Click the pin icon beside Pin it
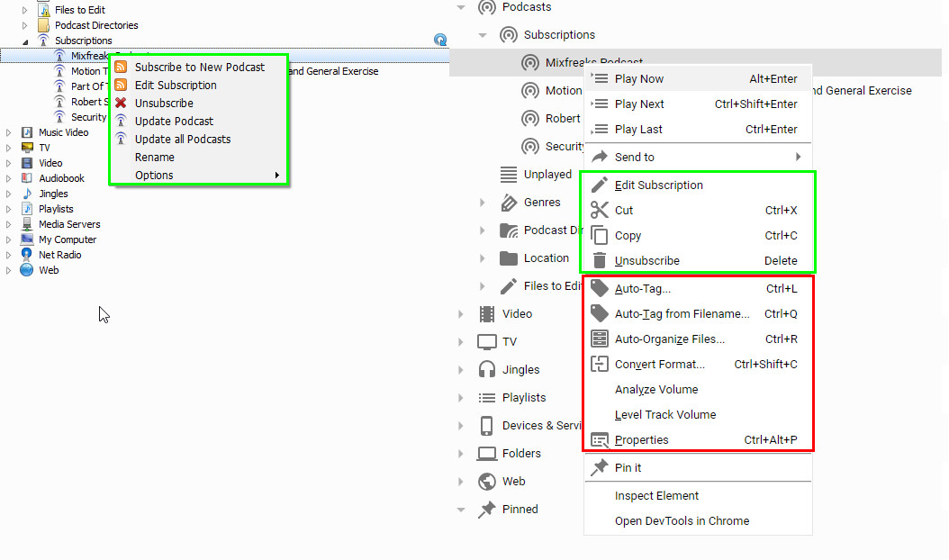This screenshot has height=560, width=949. pyautogui.click(x=600, y=467)
